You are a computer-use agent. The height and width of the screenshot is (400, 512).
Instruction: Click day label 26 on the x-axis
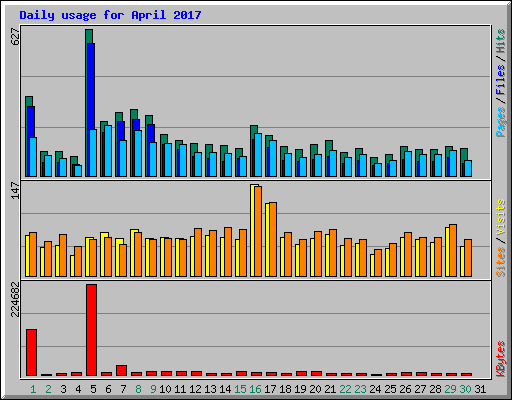[405, 389]
